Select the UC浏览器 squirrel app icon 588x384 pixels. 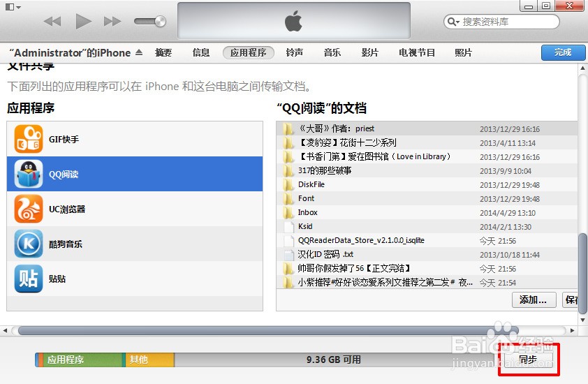pyautogui.click(x=29, y=209)
